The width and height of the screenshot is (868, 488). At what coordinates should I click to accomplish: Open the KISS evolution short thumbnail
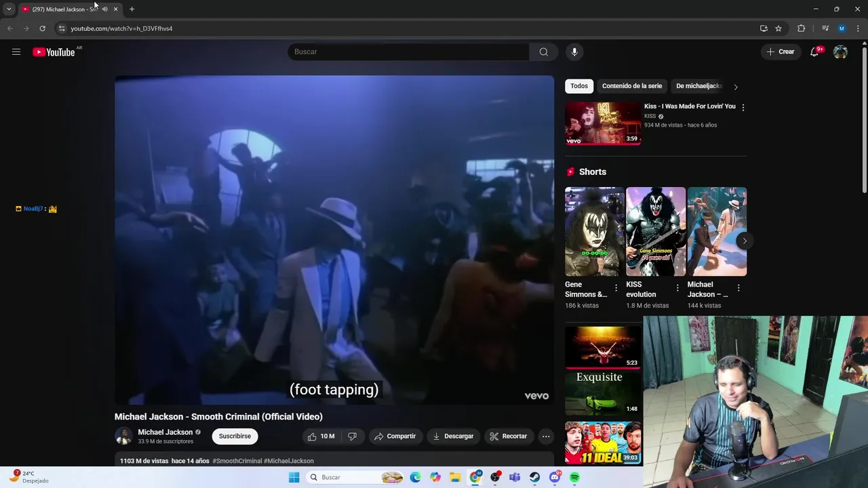656,232
